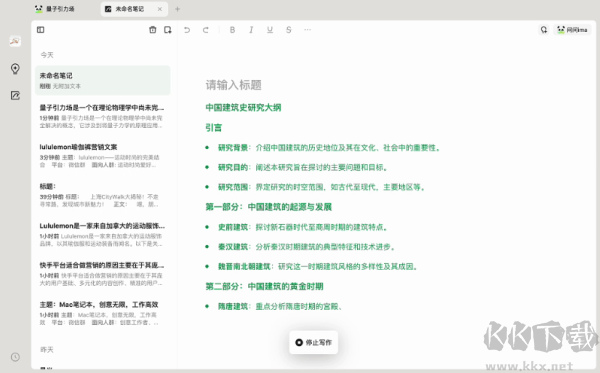Redo the last edit
600x373 pixels.
tap(206, 30)
